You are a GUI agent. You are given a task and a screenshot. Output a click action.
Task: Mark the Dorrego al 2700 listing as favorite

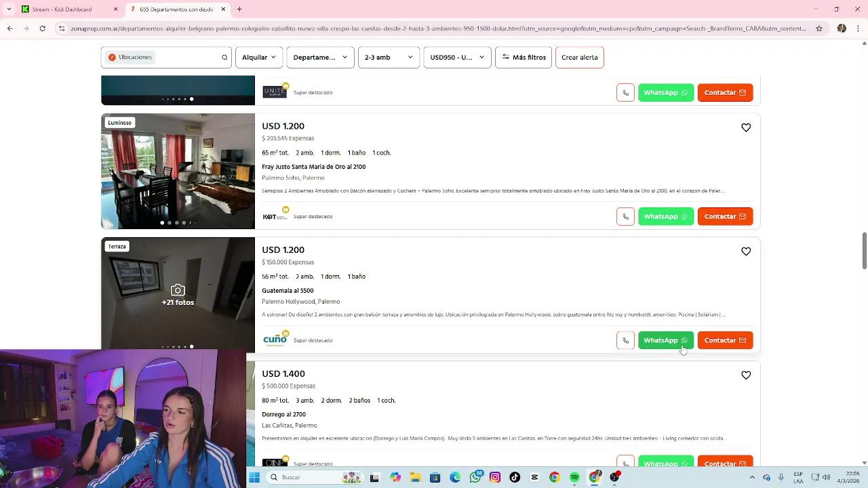(746, 375)
